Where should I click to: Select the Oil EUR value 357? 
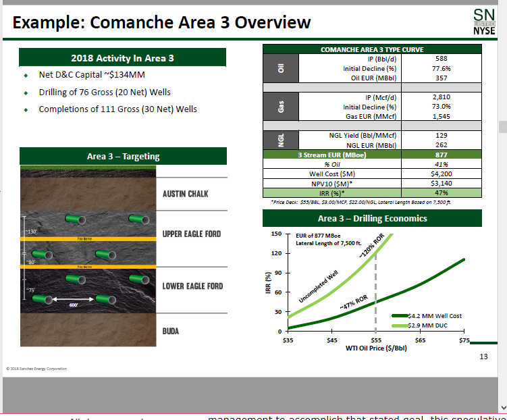441,78
